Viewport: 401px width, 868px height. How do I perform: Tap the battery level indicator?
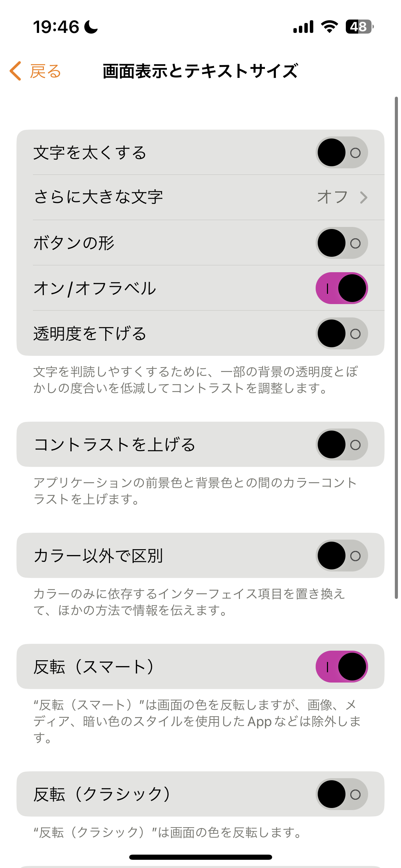359,26
